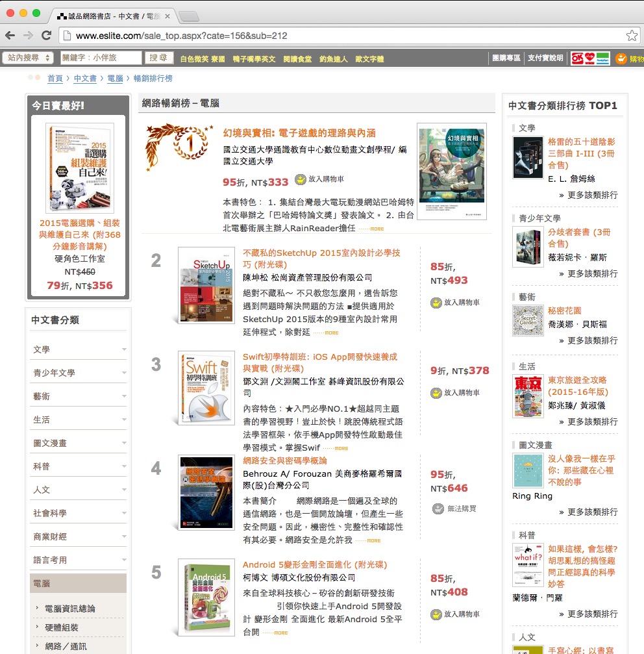Add Swift初學特訓班 to cart icon
The image size is (644, 654).
[x=436, y=393]
